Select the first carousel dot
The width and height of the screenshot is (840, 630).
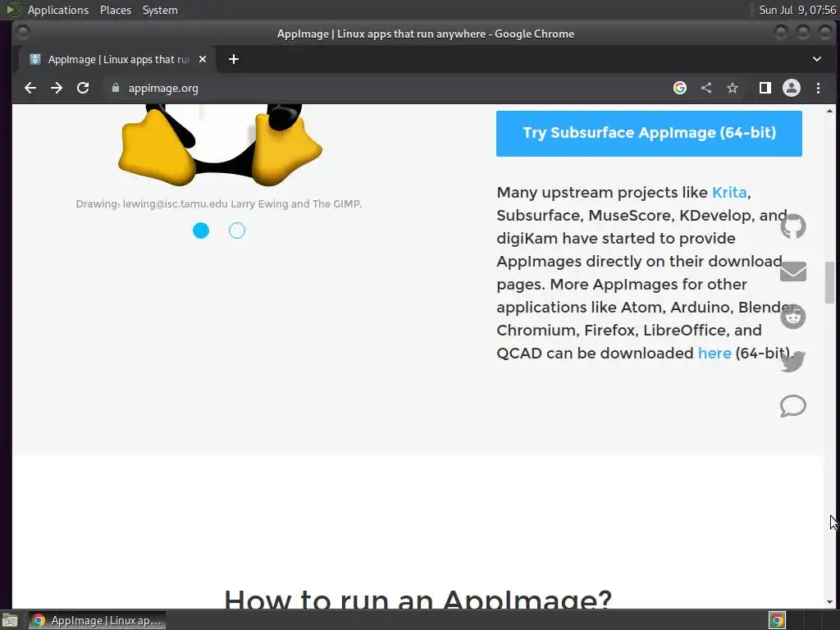pos(201,231)
